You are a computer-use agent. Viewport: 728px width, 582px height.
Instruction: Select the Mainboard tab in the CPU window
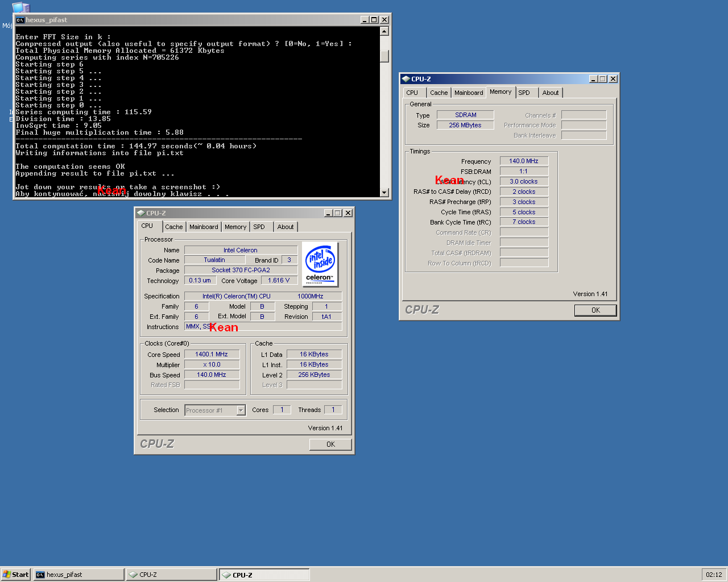click(204, 227)
